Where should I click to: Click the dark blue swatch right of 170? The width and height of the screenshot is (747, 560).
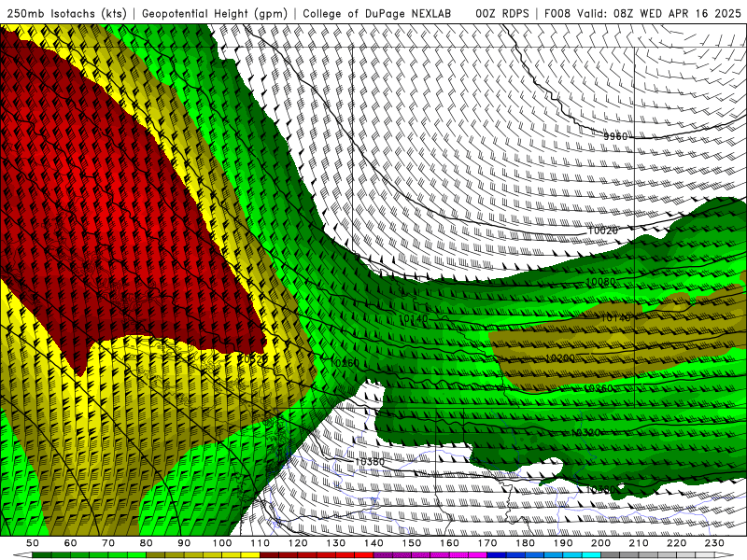tap(497, 555)
